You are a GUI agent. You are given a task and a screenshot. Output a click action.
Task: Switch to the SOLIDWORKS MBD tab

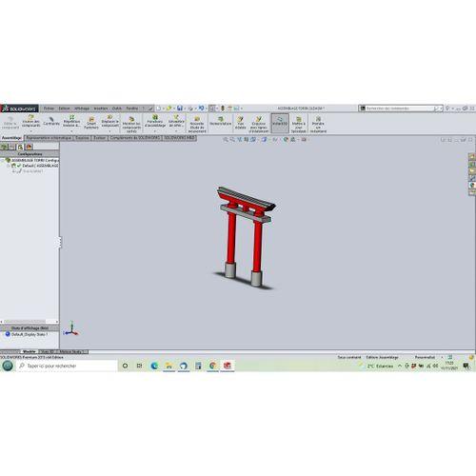[x=180, y=138]
